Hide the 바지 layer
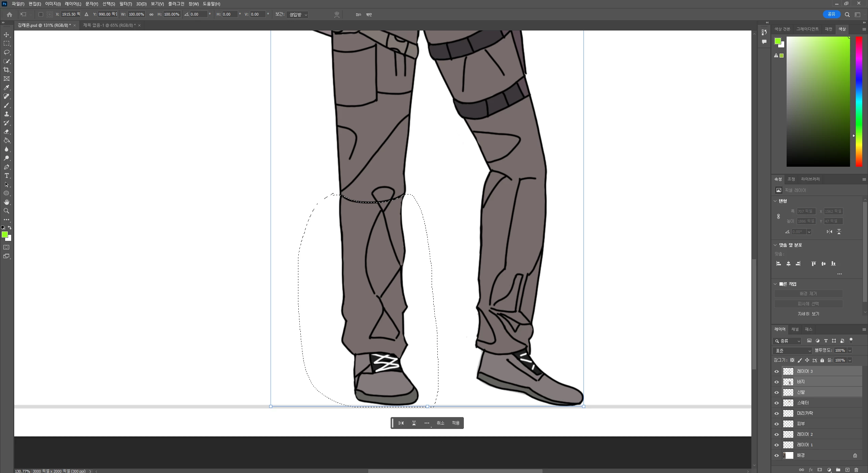The height and width of the screenshot is (473, 868). [x=776, y=382]
